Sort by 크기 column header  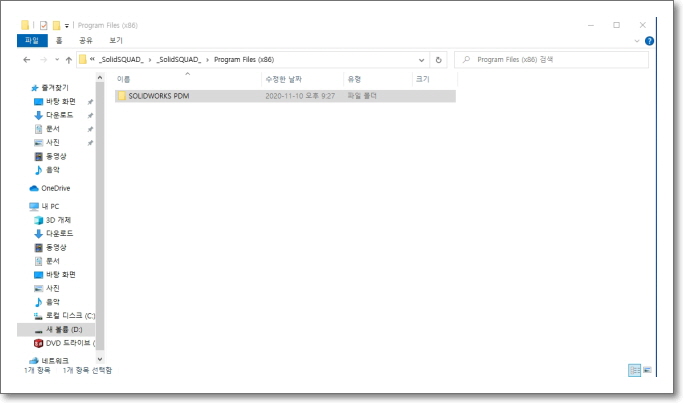pos(423,79)
